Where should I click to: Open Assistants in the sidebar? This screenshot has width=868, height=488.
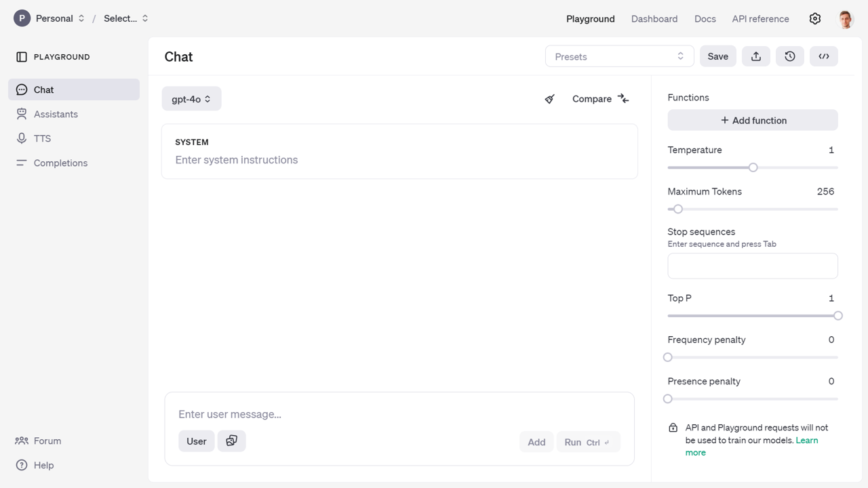56,114
